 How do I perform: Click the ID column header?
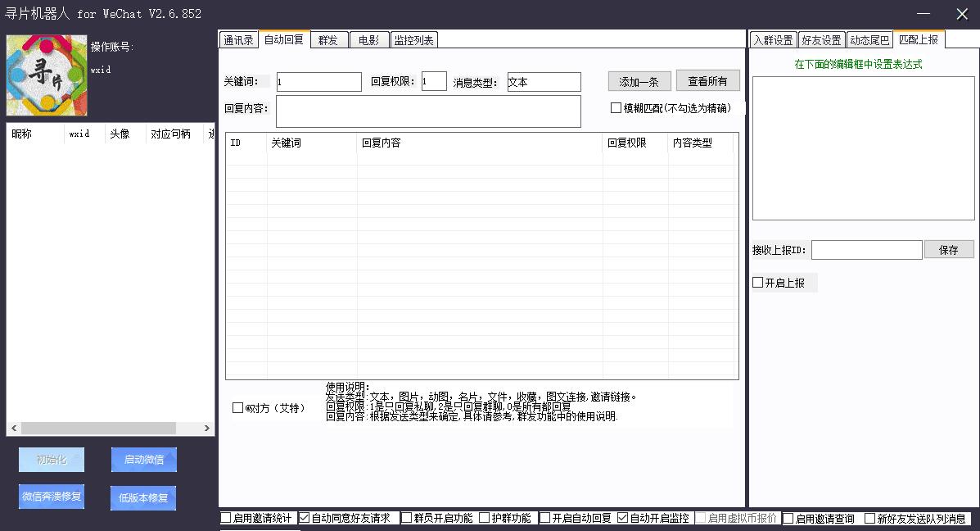pyautogui.click(x=246, y=143)
